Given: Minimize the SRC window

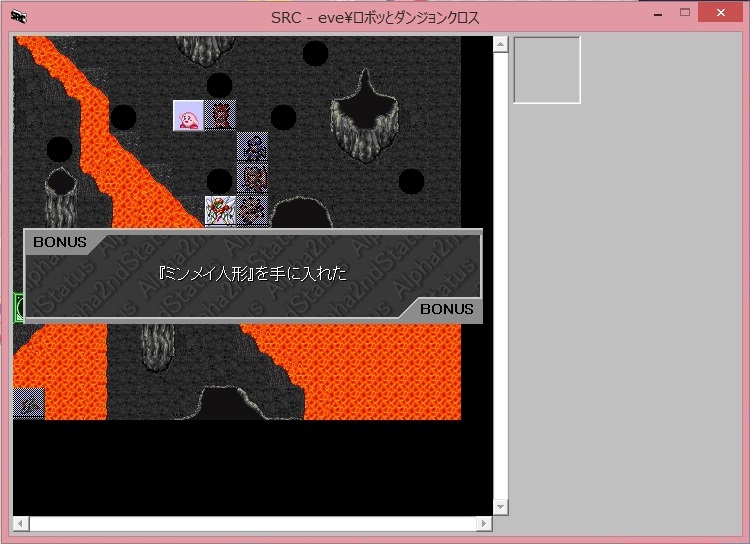Looking at the screenshot, I should [x=658, y=14].
